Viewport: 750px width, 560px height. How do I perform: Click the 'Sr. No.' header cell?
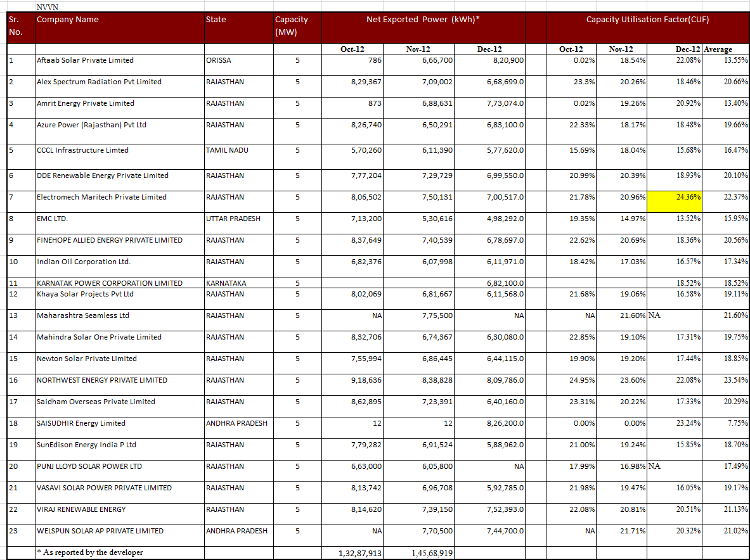tap(21, 28)
